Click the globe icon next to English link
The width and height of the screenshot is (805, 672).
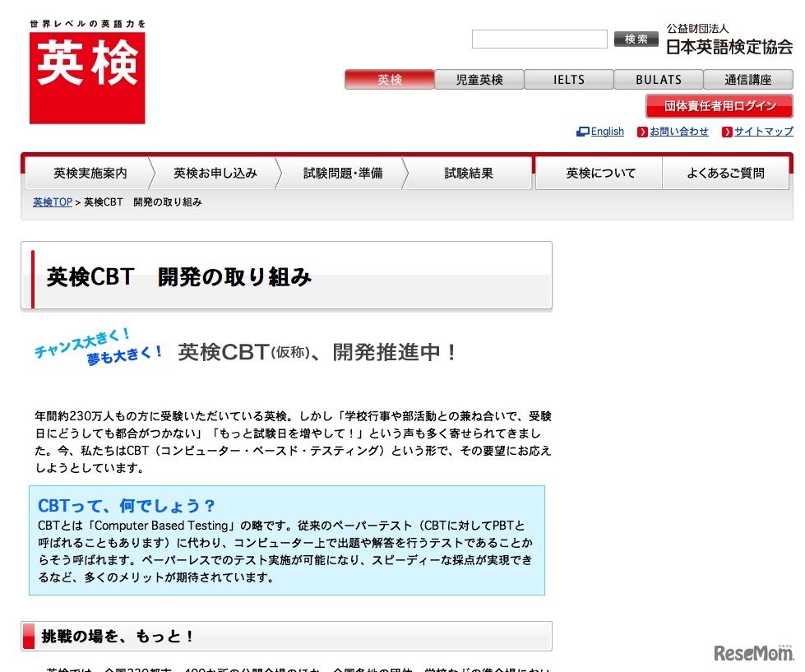point(581,132)
